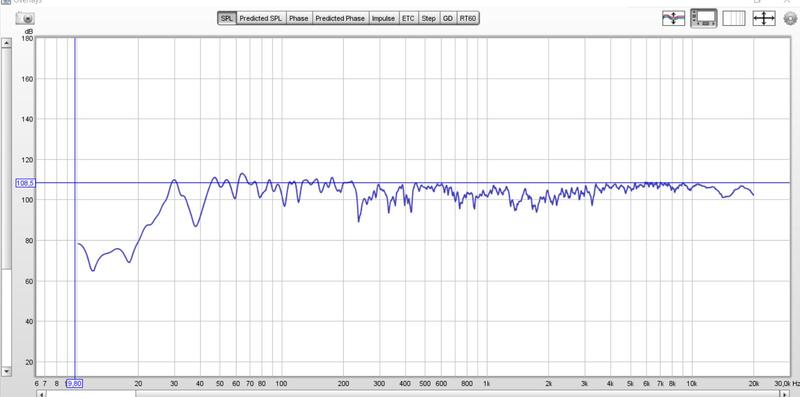Open the ETC tab

pos(408,18)
